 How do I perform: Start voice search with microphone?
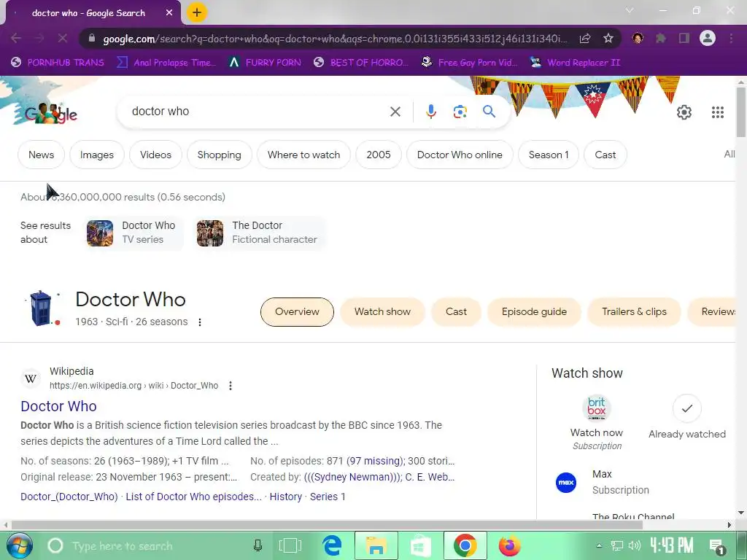click(430, 112)
